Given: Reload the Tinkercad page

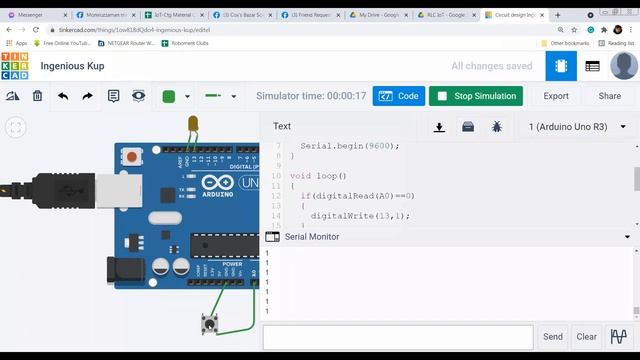Looking at the screenshot, I should click(x=36, y=30).
